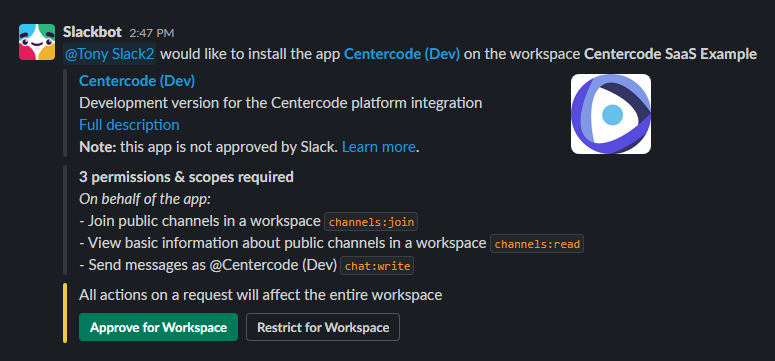View the Full description link
The image size is (775, 361).
tap(129, 125)
